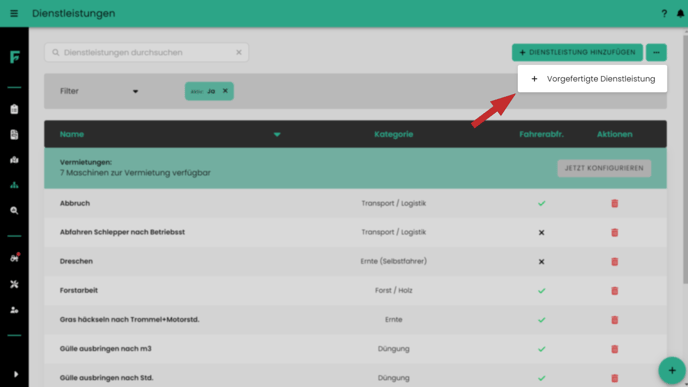The image size is (688, 387).
Task: Open Abfahren Schlepper nach Betriebsst row
Action: coord(355,232)
